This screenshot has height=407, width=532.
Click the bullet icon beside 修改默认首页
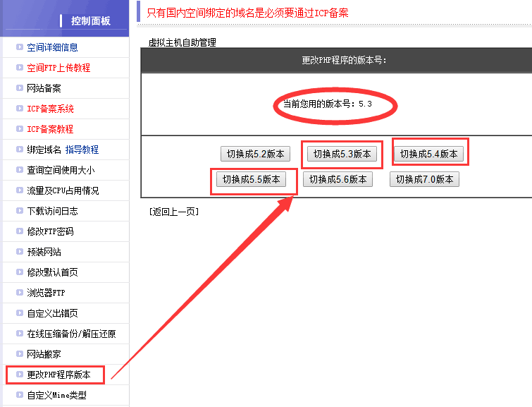coord(20,272)
